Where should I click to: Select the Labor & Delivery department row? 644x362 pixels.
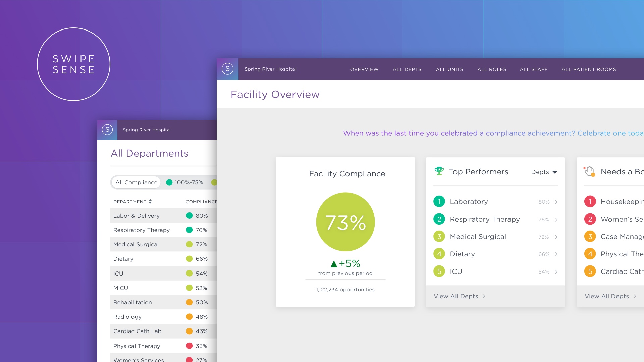click(x=137, y=216)
